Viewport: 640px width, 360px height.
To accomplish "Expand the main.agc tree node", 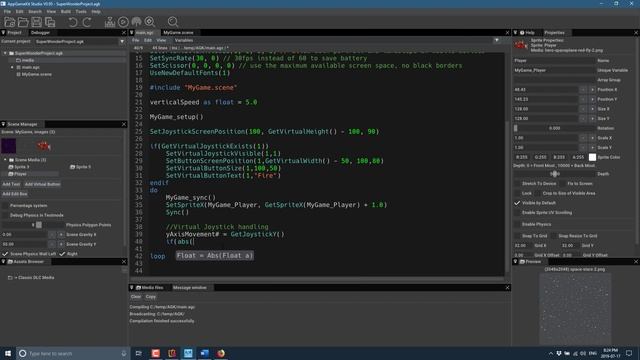I will (x=12, y=67).
